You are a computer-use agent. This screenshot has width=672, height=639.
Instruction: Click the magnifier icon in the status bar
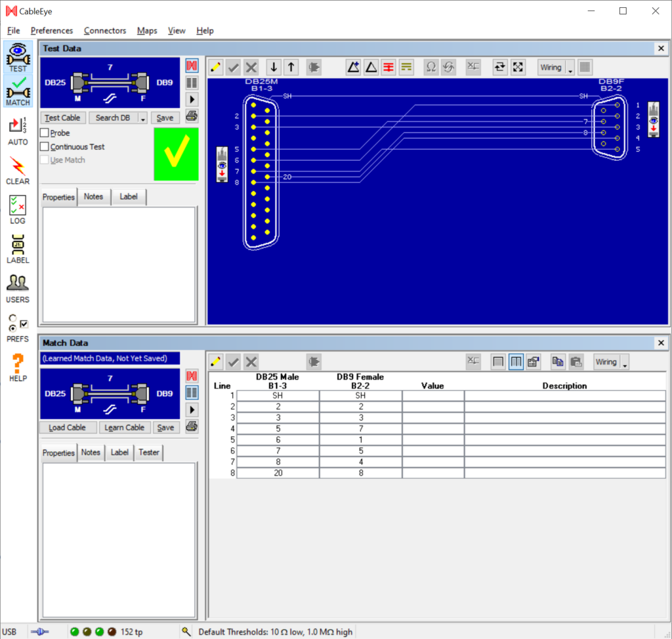(186, 631)
